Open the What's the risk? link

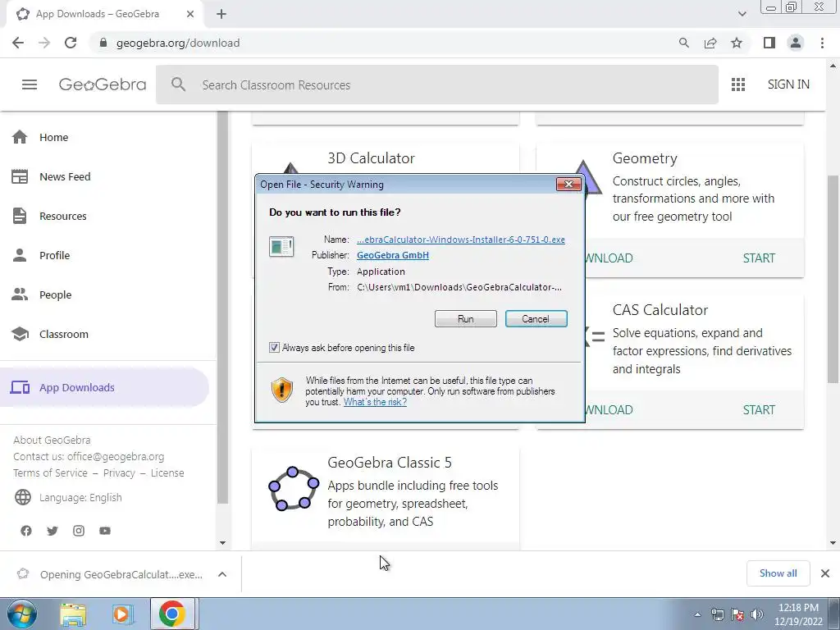point(375,402)
